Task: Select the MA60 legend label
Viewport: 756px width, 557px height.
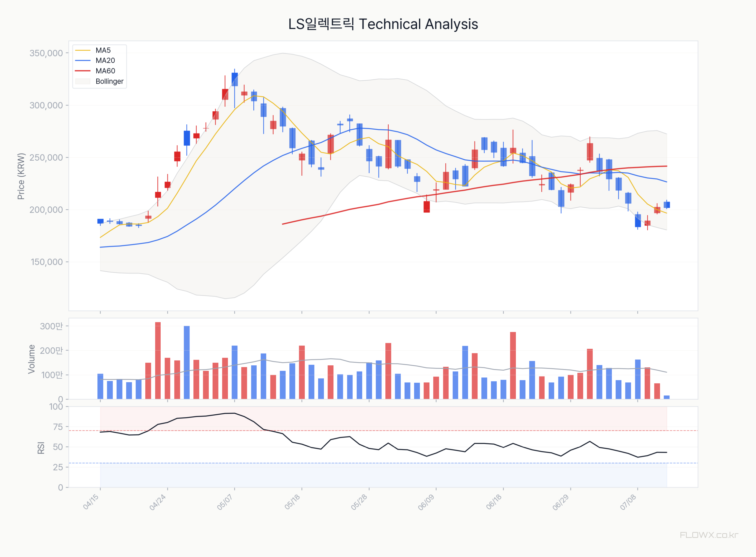Action: [105, 71]
